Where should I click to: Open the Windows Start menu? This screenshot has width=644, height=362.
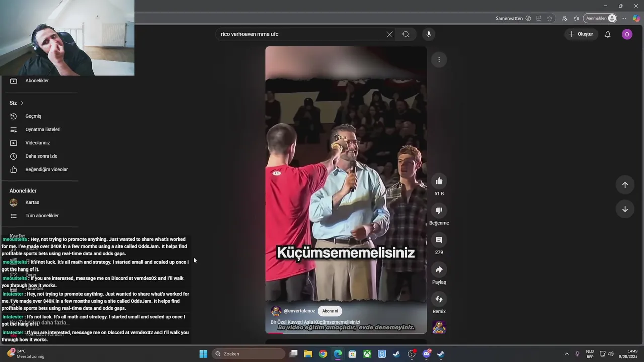203,354
